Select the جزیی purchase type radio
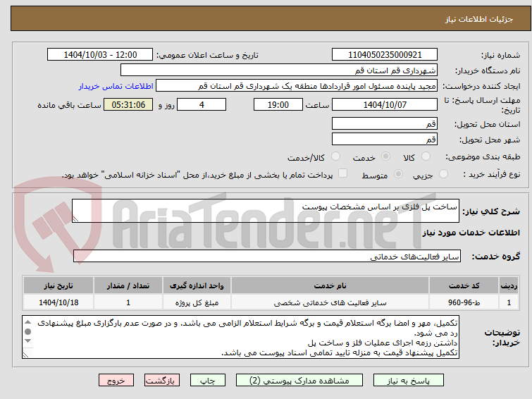 point(443,174)
